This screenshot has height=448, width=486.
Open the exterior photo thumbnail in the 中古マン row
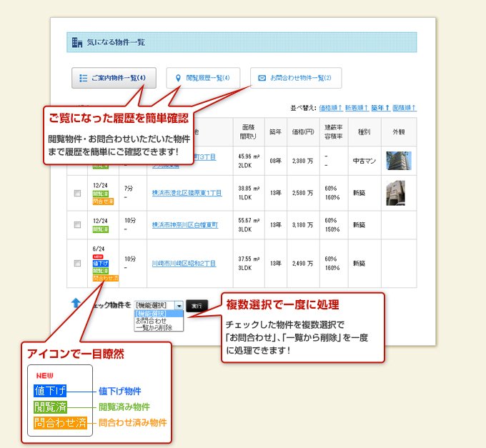click(x=399, y=161)
